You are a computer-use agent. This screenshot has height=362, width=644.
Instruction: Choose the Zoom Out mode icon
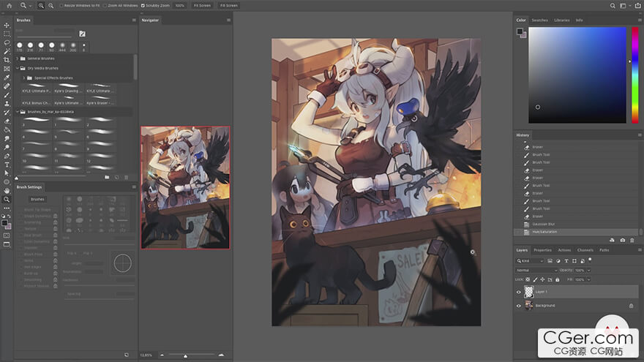click(51, 5)
